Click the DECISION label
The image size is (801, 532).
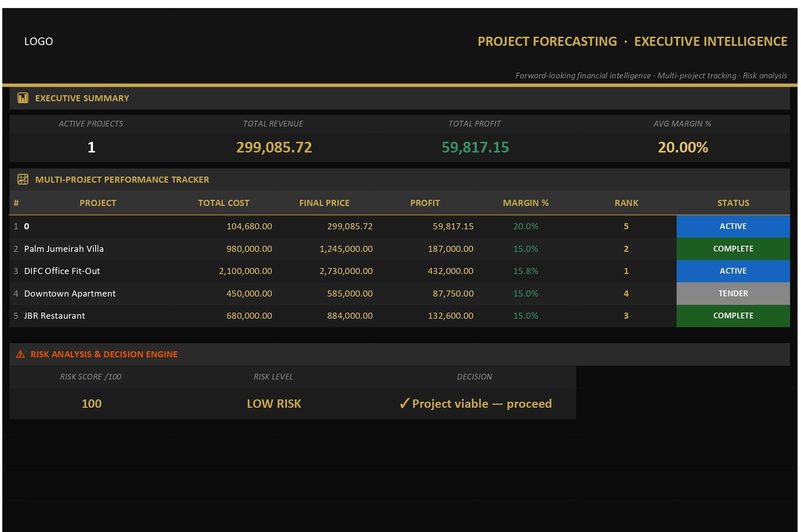pos(475,377)
